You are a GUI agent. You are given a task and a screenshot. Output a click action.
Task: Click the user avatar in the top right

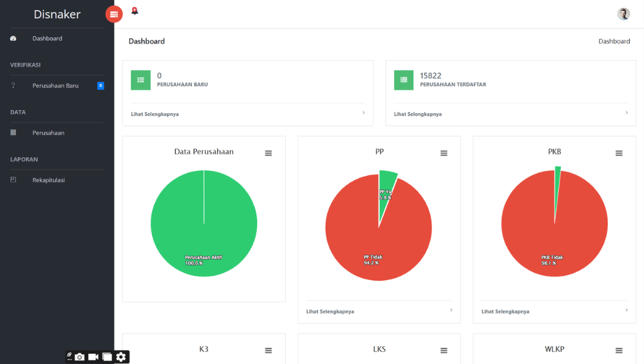(623, 13)
